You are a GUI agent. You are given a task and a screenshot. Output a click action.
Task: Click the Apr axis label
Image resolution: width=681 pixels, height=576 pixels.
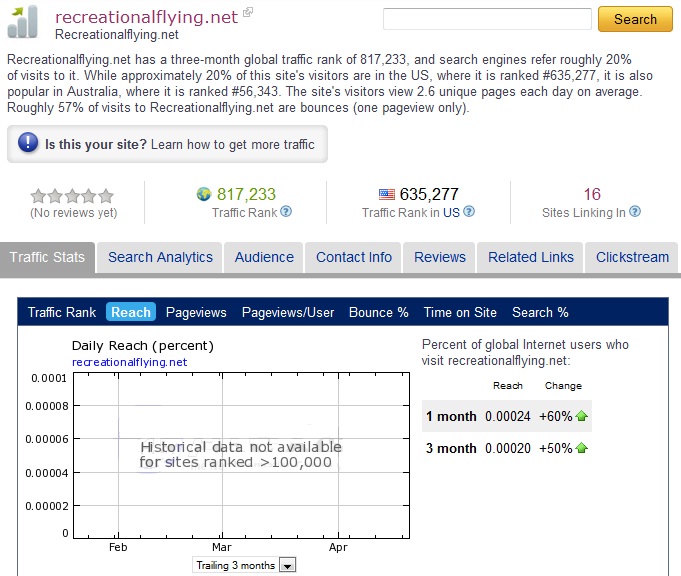[338, 547]
